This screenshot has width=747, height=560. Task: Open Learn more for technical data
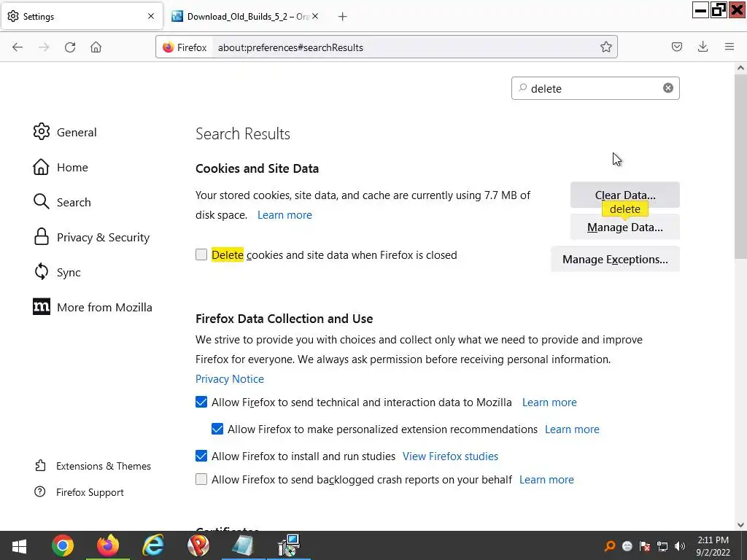pyautogui.click(x=549, y=402)
